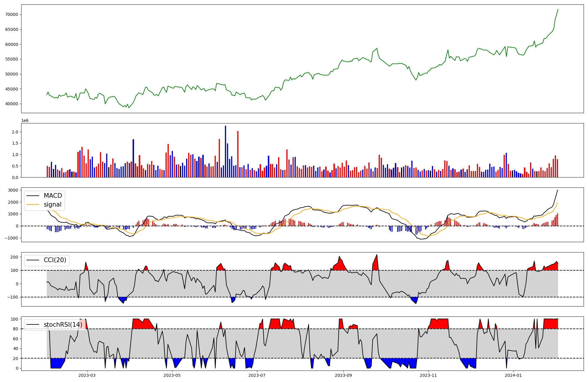
Task: Click the 1e6 volume scale multiplier text
Action: (25, 121)
